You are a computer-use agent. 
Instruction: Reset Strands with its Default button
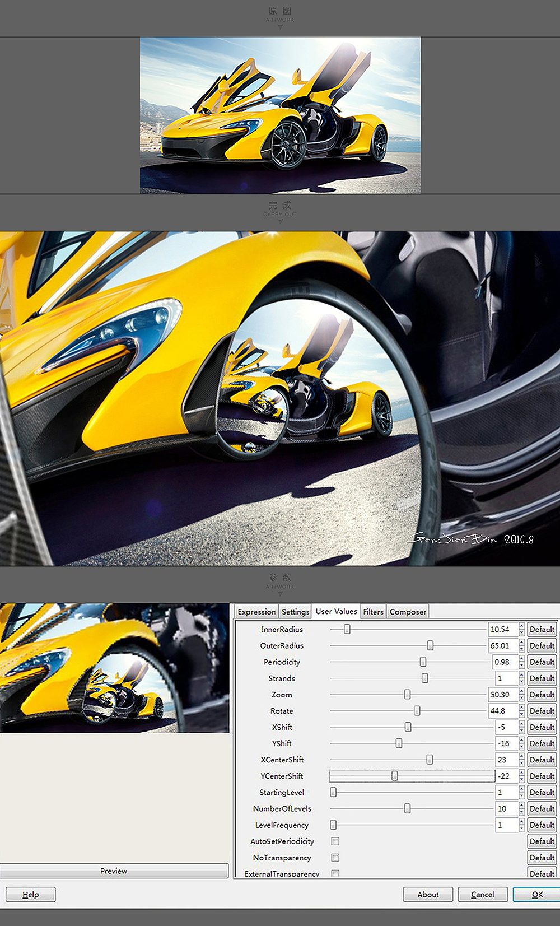tap(542, 678)
